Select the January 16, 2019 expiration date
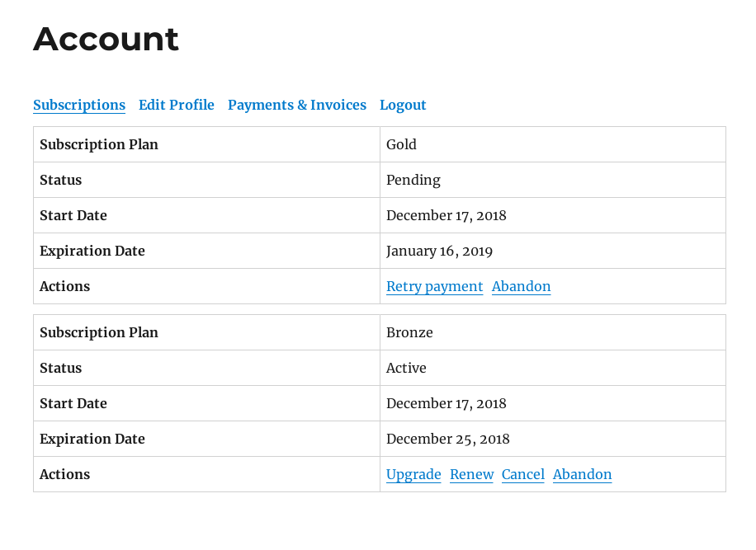Screen dimensions: 756x550 (x=439, y=251)
